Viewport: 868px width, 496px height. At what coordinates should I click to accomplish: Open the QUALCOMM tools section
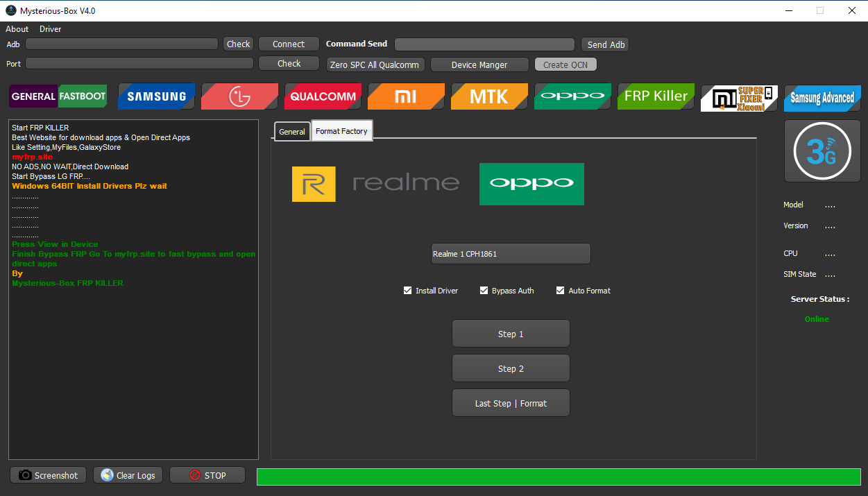(x=323, y=96)
